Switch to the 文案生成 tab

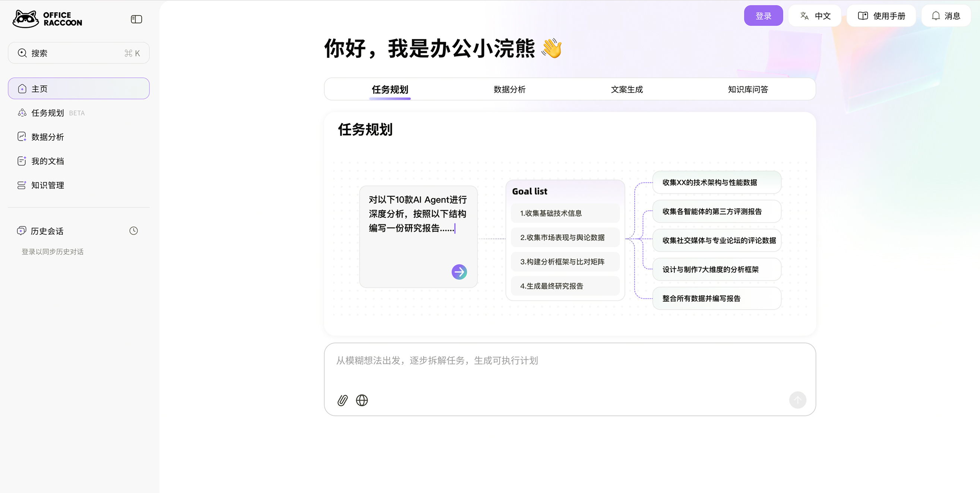626,89
